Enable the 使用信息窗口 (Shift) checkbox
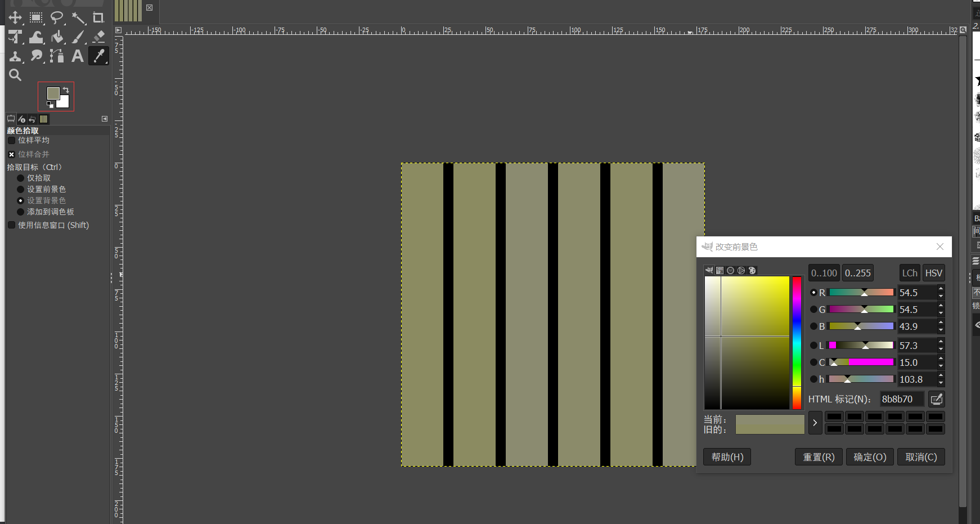 11,225
